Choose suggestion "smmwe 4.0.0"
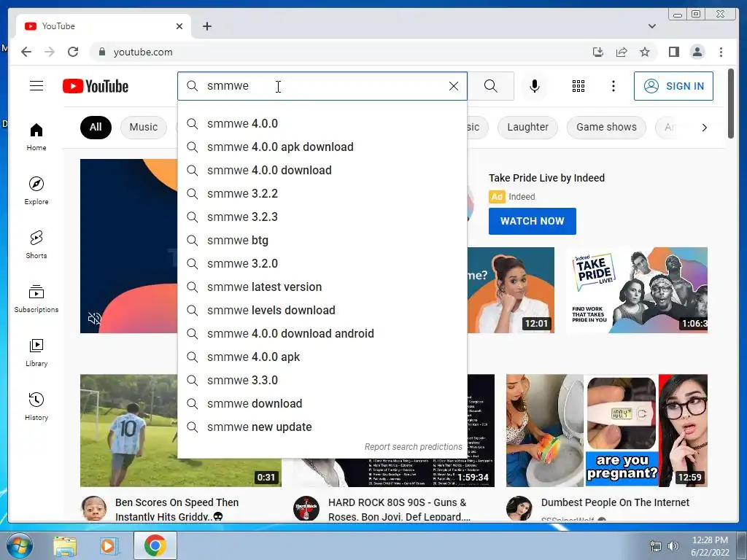The image size is (747, 560). point(322,123)
